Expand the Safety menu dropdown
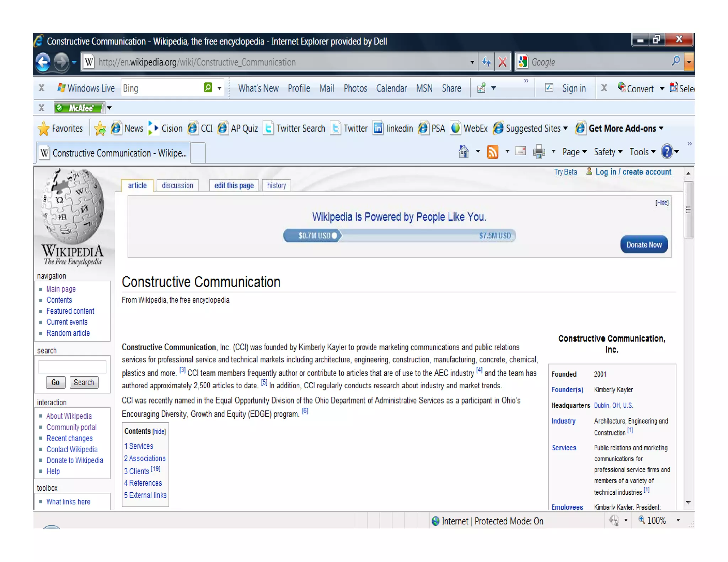The width and height of the screenshot is (728, 562). 608,152
